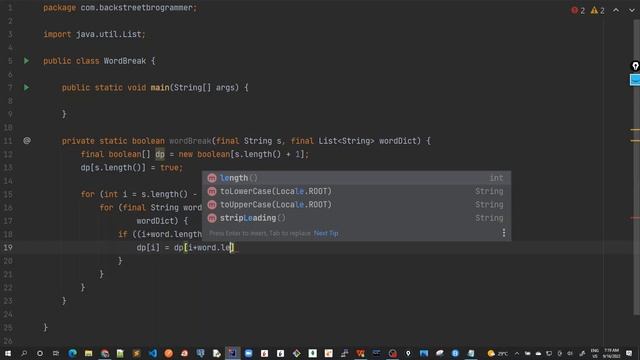Run the main method from its gutter arrow
Image resolution: width=640 pixels, height=360 pixels.
[x=27, y=87]
